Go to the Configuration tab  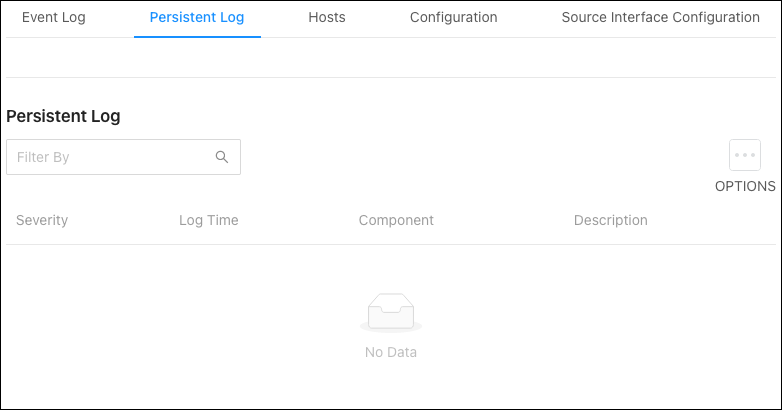pyautogui.click(x=453, y=17)
